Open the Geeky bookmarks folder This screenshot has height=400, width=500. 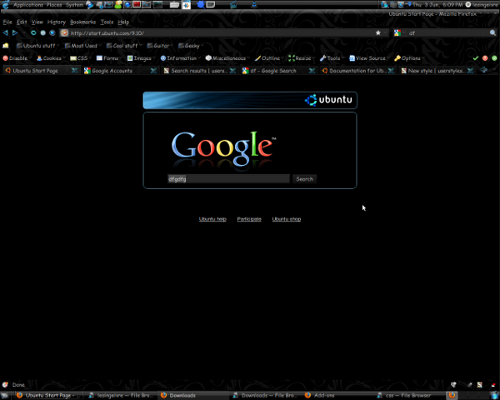click(x=190, y=46)
